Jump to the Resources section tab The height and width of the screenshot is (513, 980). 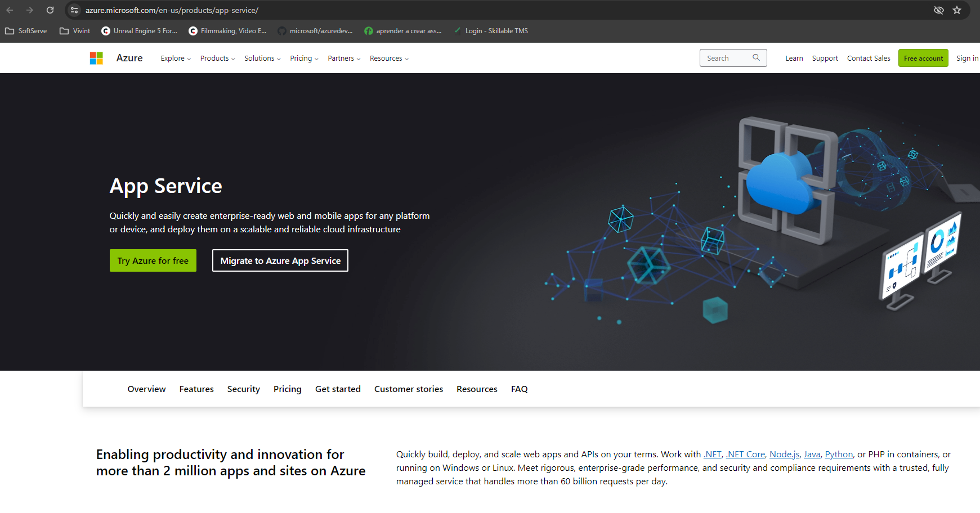477,389
